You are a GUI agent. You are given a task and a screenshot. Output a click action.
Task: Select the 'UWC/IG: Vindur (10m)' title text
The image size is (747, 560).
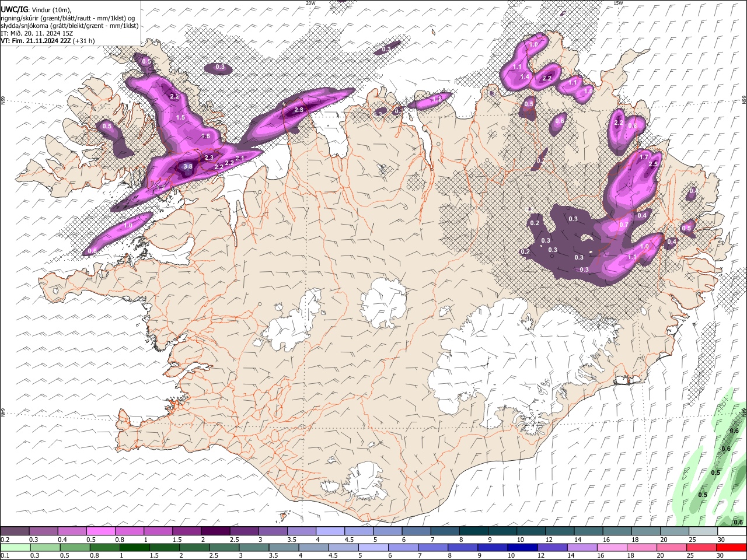click(36, 9)
